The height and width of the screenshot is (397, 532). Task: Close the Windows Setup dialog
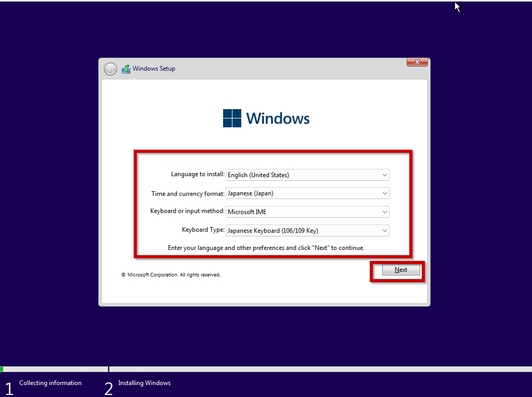pyautogui.click(x=417, y=62)
